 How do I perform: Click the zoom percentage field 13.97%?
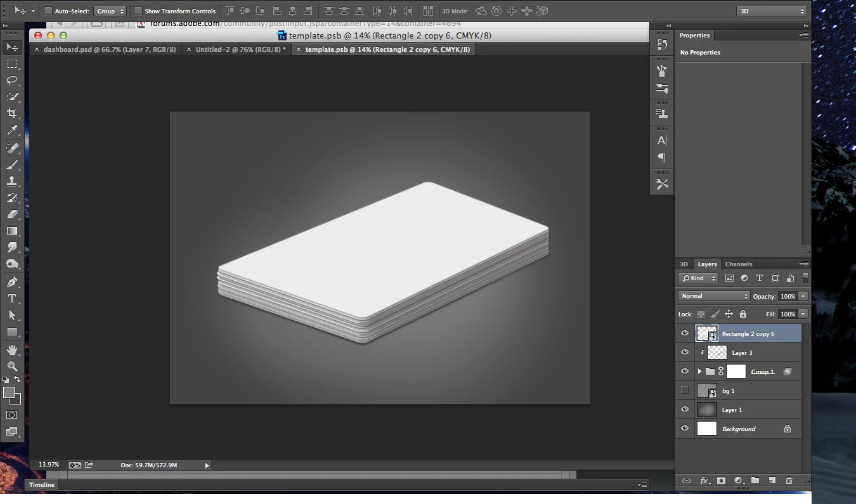point(49,465)
